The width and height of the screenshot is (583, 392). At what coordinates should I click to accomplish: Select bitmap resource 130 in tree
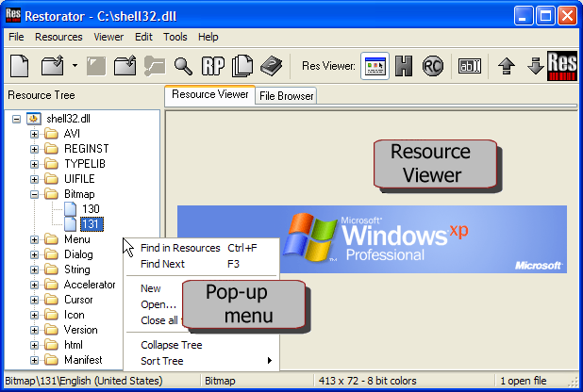tap(91, 209)
